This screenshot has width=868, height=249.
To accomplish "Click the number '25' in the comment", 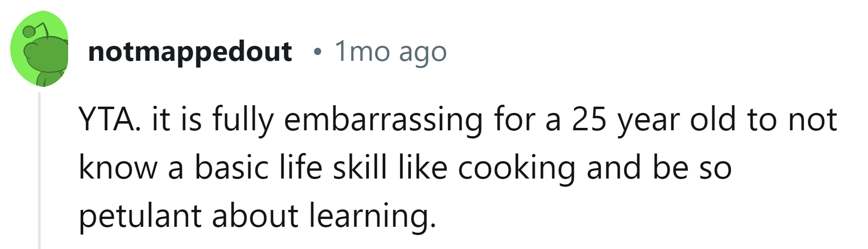I will (589, 120).
